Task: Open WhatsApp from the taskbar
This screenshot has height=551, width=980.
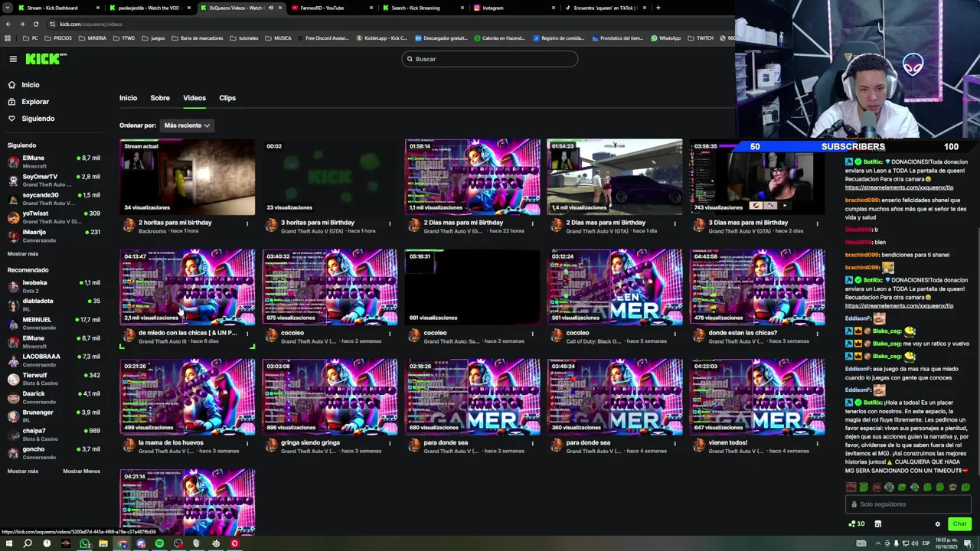Action: 84,543
